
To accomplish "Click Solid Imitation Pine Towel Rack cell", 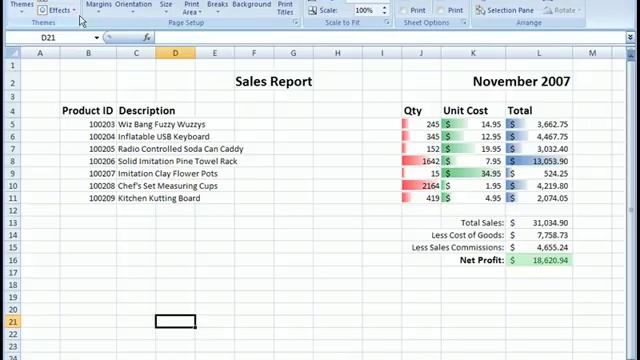I will [178, 161].
